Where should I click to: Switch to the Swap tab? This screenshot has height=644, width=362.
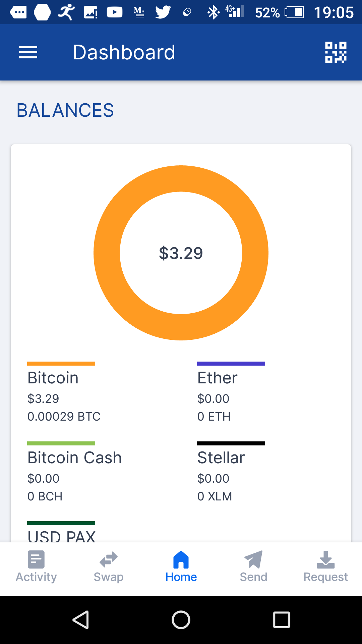[109, 567]
